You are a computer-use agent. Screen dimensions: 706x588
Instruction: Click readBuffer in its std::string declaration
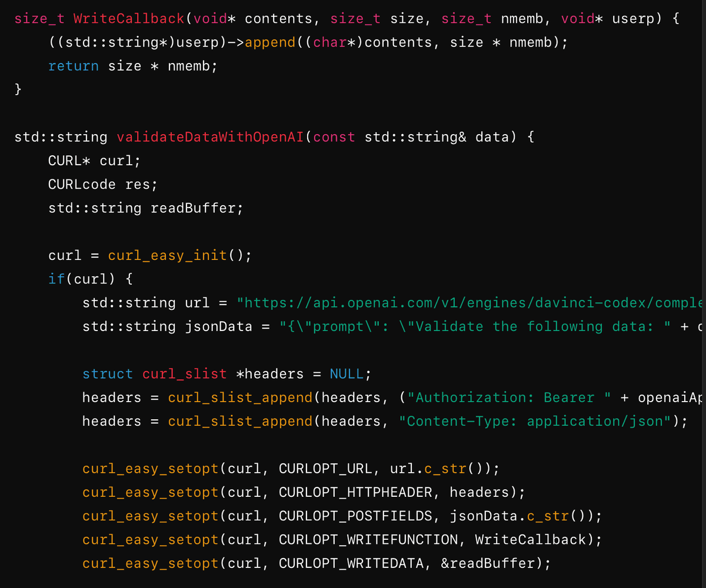[193, 208]
